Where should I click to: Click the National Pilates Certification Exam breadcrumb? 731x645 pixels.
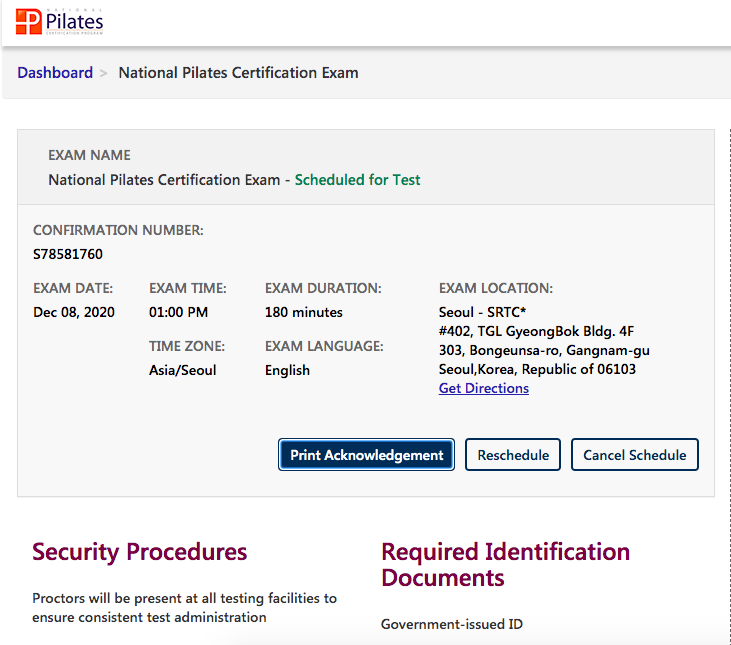click(x=238, y=73)
